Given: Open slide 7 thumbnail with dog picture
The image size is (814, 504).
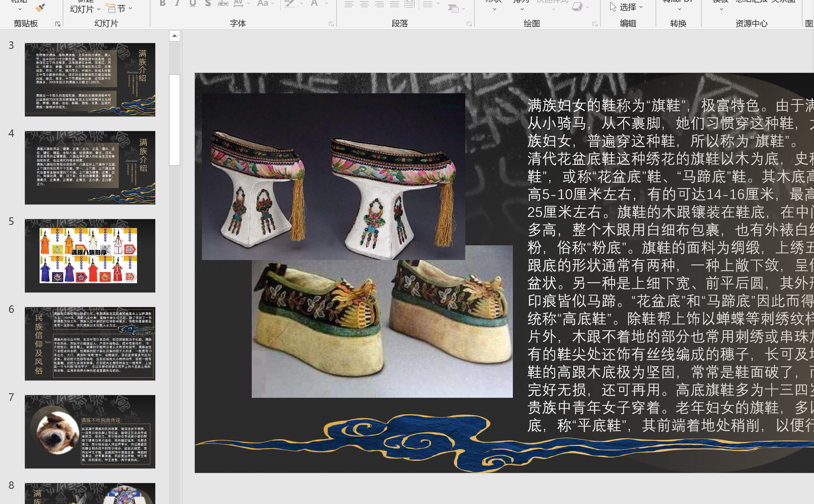Looking at the screenshot, I should 90,432.
